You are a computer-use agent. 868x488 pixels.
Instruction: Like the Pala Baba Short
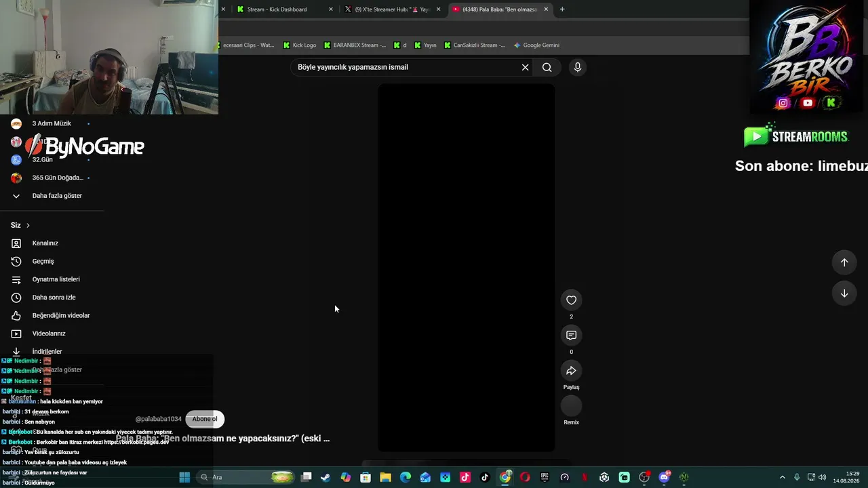pyautogui.click(x=571, y=300)
